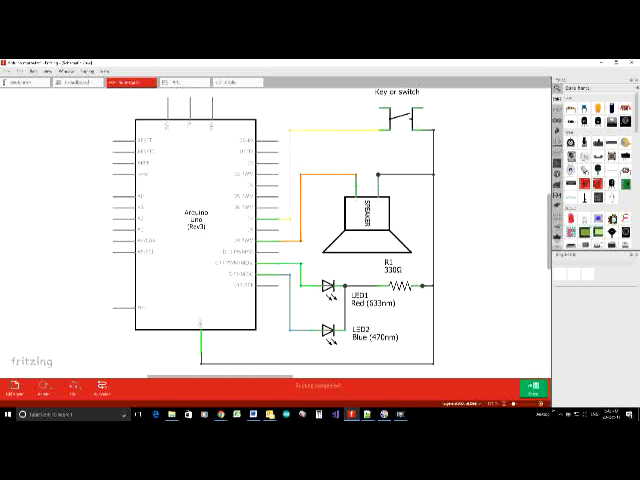640x480 pixels.
Task: Float the Parts panel using undock icon
Action: (x=631, y=80)
